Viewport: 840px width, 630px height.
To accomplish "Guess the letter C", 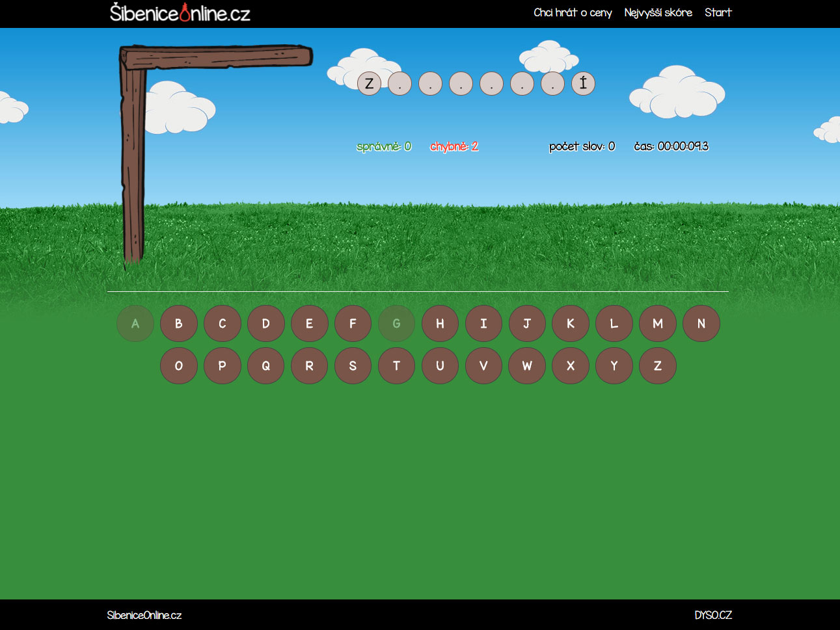I will click(x=223, y=323).
